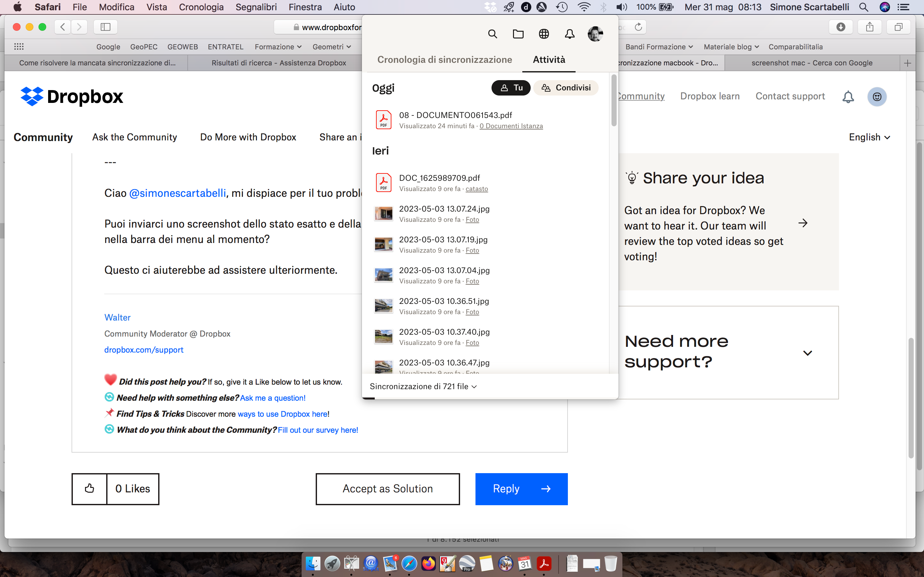The height and width of the screenshot is (577, 924).
Task: Toggle 'Condivisi' filter button
Action: 565,87
